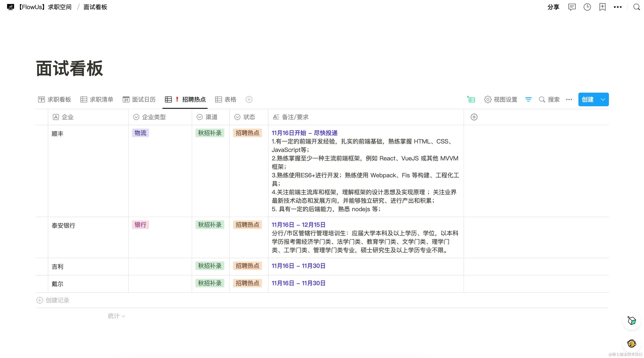The height and width of the screenshot is (358, 644).
Task: Open the filter icon in toolbar
Action: pos(528,99)
